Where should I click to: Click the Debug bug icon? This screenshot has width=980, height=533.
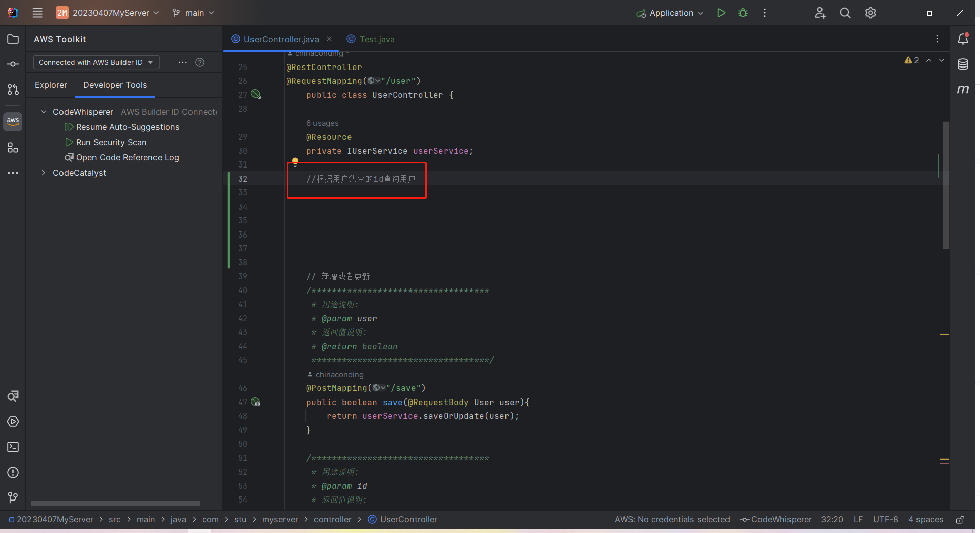[x=743, y=13]
